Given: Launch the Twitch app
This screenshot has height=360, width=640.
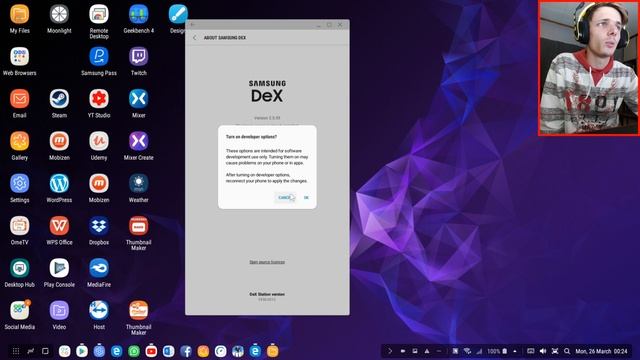Looking at the screenshot, I should tap(138, 57).
